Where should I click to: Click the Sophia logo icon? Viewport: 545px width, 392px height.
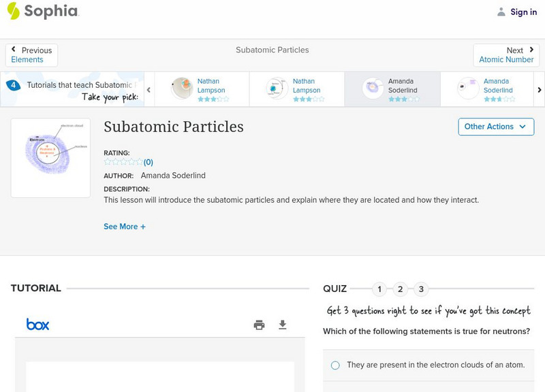14,11
